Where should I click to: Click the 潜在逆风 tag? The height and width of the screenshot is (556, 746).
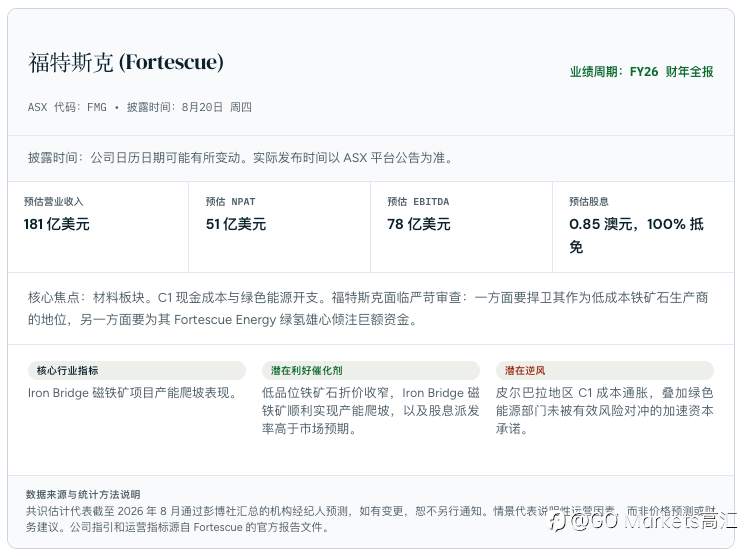click(605, 371)
